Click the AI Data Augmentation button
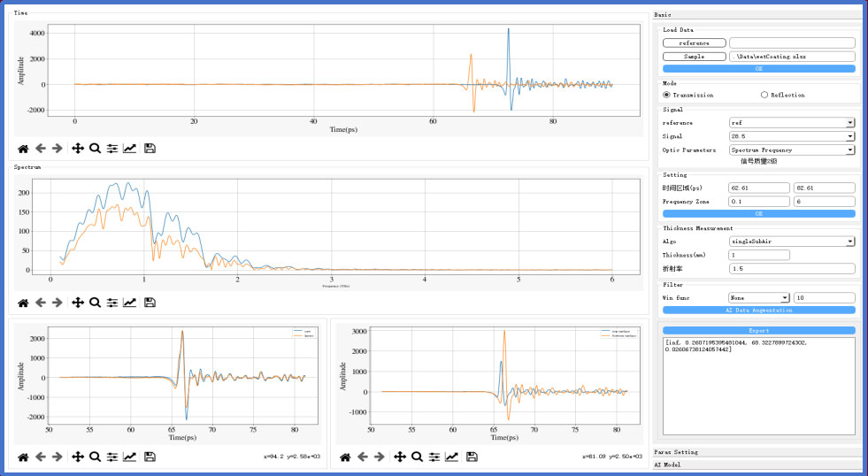Image resolution: width=868 pixels, height=476 pixels. pyautogui.click(x=758, y=311)
